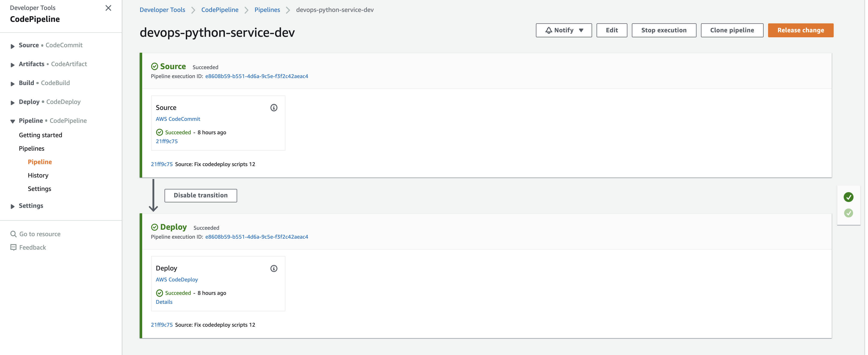Open CodePipeline breadcrumb link
The width and height of the screenshot is (868, 355).
coord(220,10)
